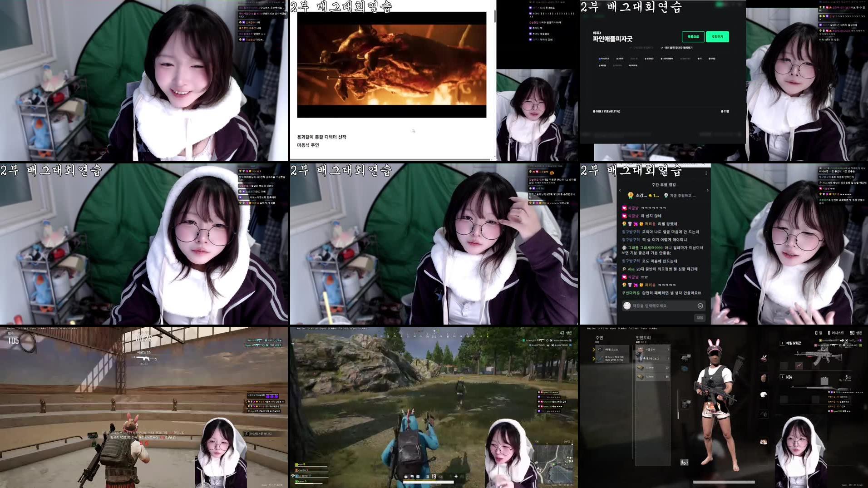Click the 목록으로 button in the vote panel
This screenshot has width=868, height=488.
(693, 37)
